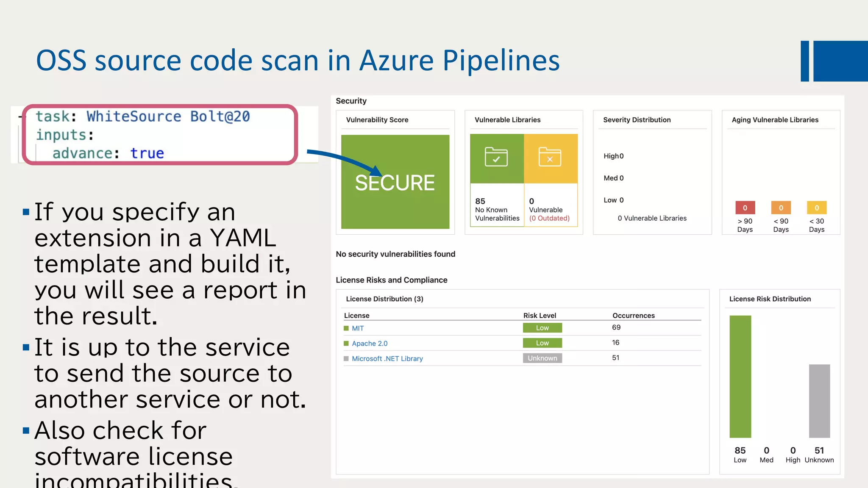Click the green square beside MIT
The height and width of the screenshot is (488, 868).
(346, 328)
